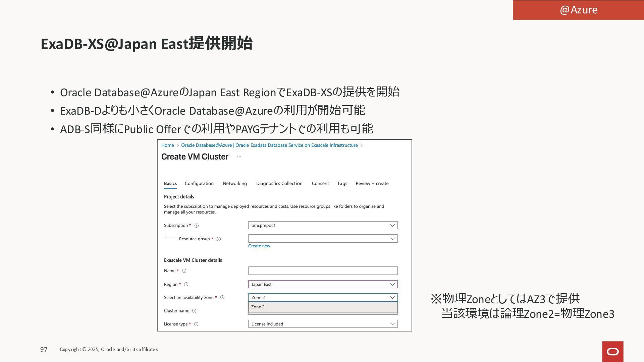Open the License type dropdown
This screenshot has width=644, height=362.
click(323, 324)
